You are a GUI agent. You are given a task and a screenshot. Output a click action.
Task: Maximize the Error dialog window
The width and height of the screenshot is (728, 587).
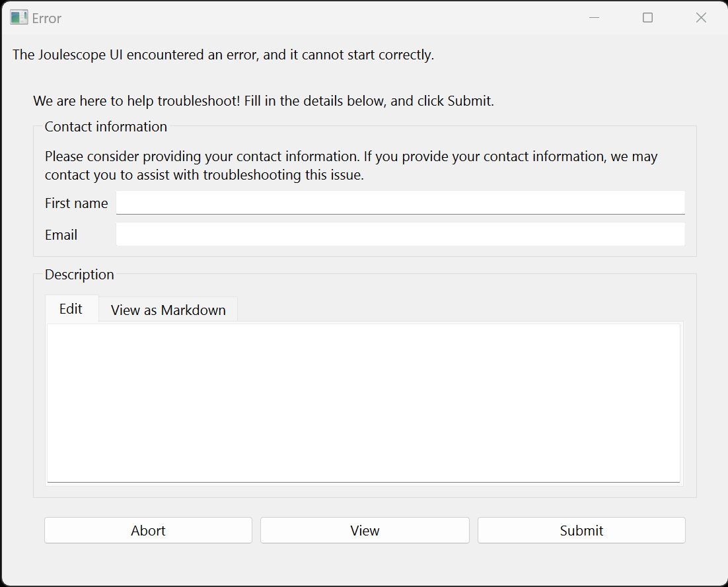coord(647,18)
